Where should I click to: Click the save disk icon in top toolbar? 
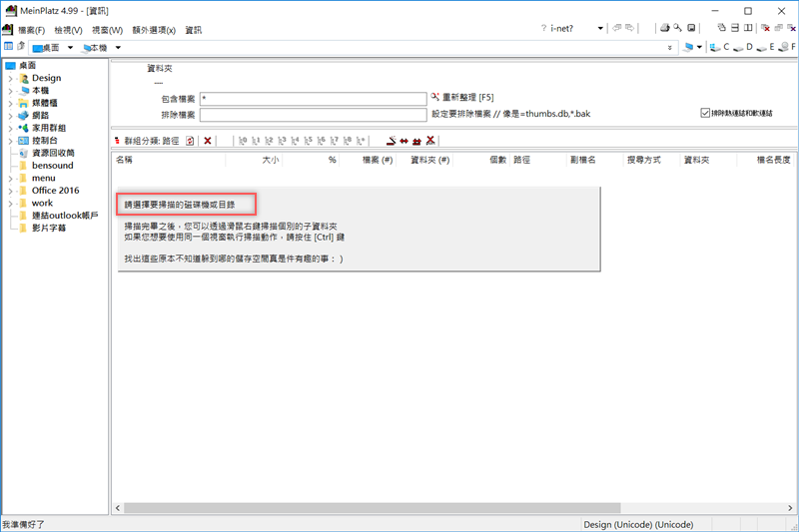point(691,28)
